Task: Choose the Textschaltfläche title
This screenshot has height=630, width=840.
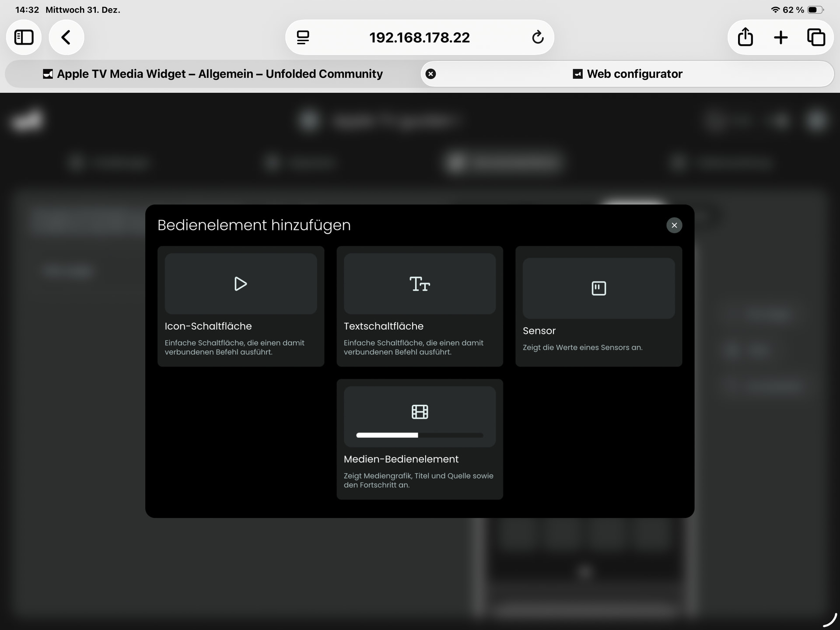Action: 383,326
